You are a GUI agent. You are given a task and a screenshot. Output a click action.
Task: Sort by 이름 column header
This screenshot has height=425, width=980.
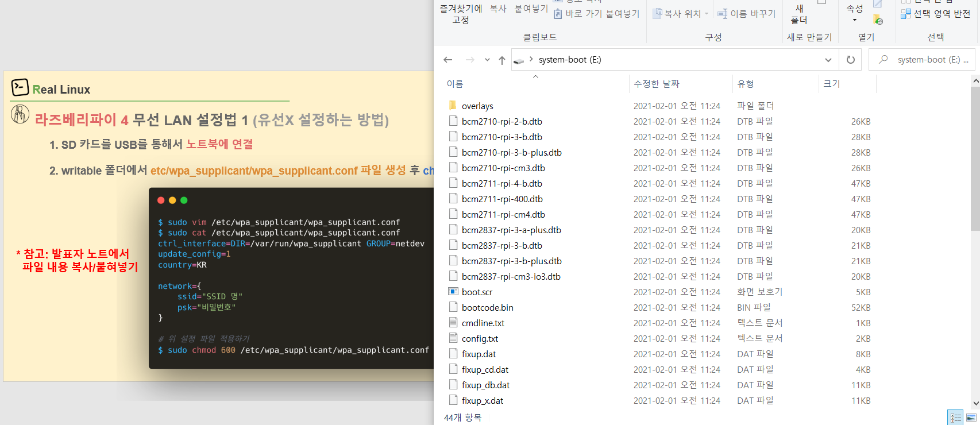click(x=455, y=84)
